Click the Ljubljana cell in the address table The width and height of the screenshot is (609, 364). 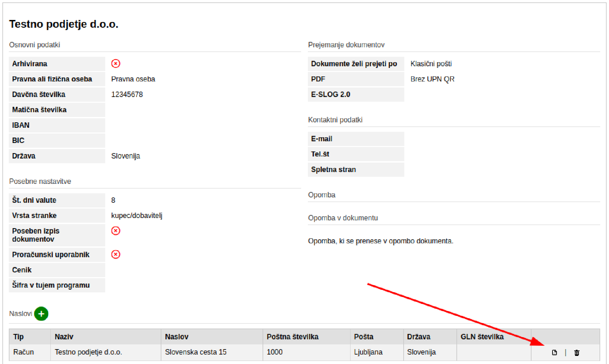click(368, 352)
